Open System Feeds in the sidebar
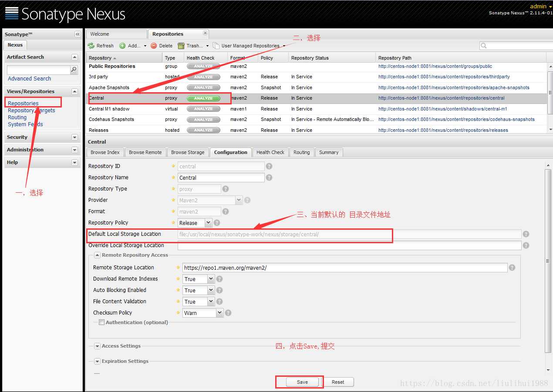Viewport: 553px width, 392px height. 25,124
